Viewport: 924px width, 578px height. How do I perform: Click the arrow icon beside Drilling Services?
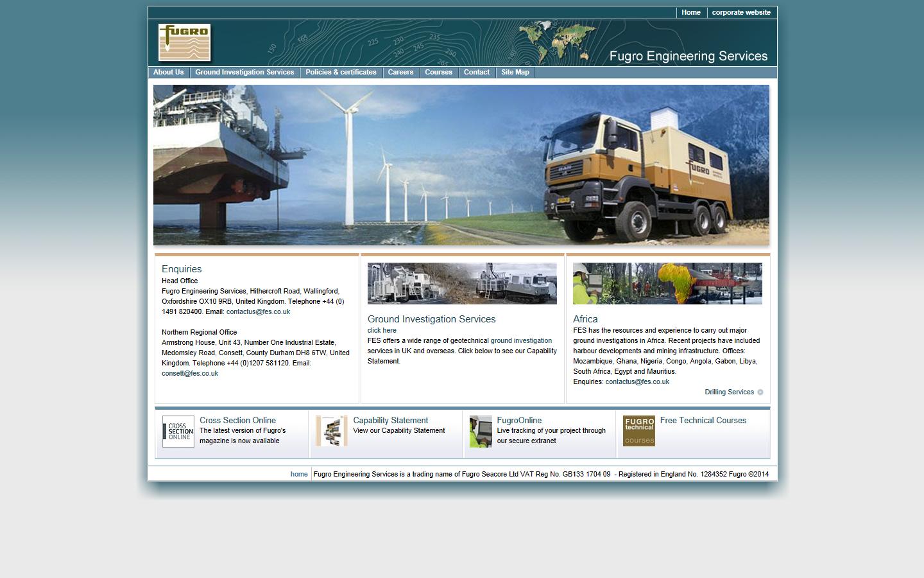coord(760,392)
